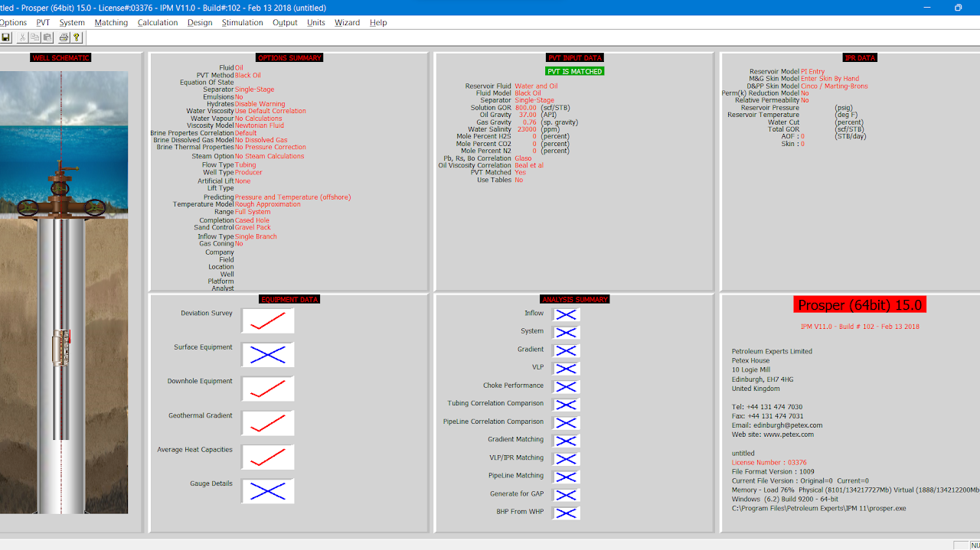This screenshot has width=980, height=550.
Task: Click the red Prosper (64bit) 15.0 banner
Action: pos(860,305)
